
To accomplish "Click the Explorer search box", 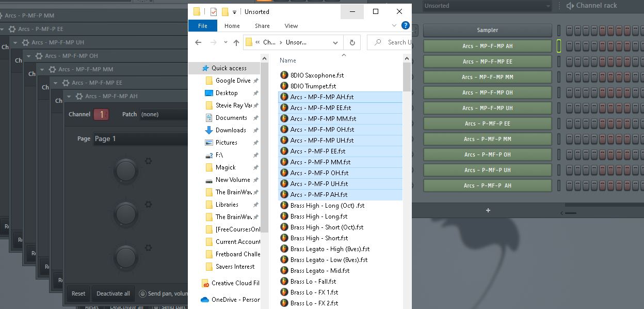I will [x=391, y=42].
